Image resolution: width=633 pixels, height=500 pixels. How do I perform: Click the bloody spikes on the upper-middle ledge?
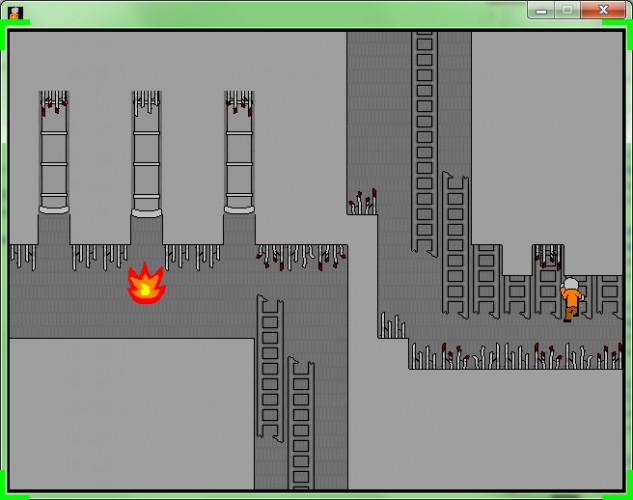[x=363, y=201]
